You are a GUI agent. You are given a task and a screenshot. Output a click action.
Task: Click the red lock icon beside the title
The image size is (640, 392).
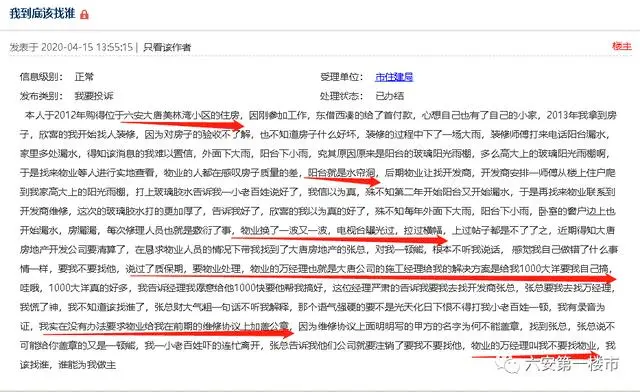[x=84, y=15]
